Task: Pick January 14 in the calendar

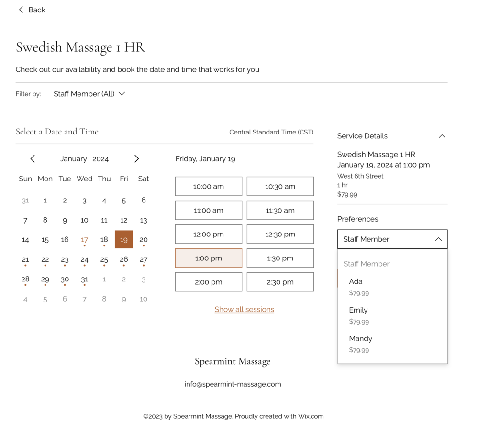Action: click(x=25, y=240)
